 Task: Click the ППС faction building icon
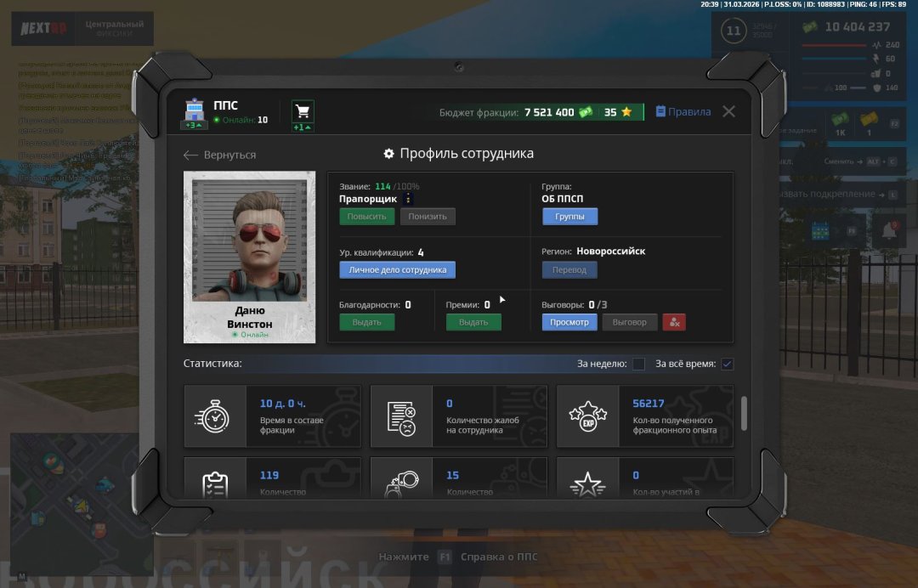195,110
